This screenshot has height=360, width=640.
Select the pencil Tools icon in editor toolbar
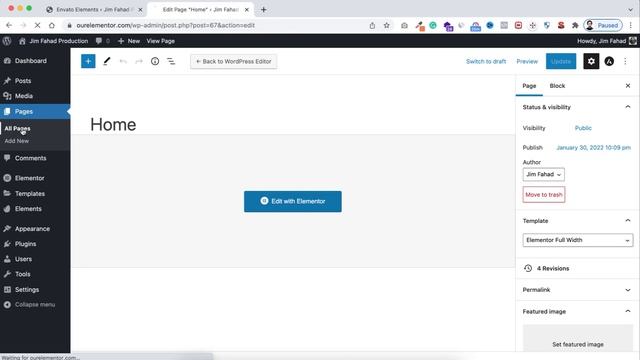pyautogui.click(x=107, y=61)
